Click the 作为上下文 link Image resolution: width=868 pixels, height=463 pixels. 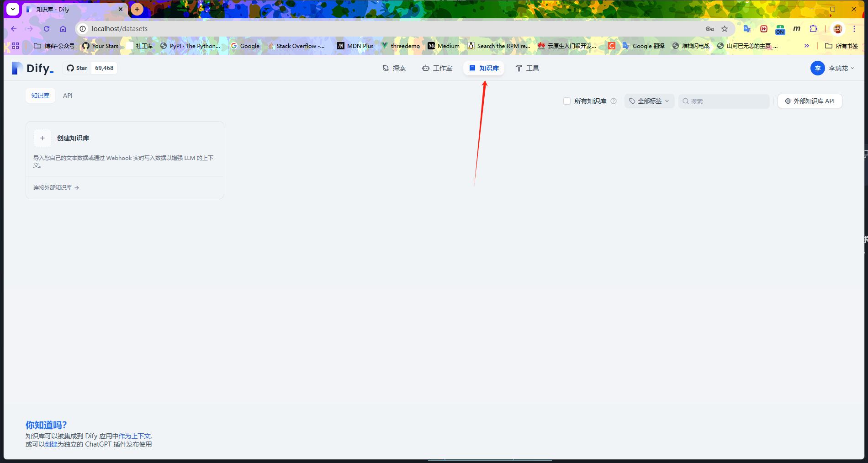pyautogui.click(x=134, y=436)
